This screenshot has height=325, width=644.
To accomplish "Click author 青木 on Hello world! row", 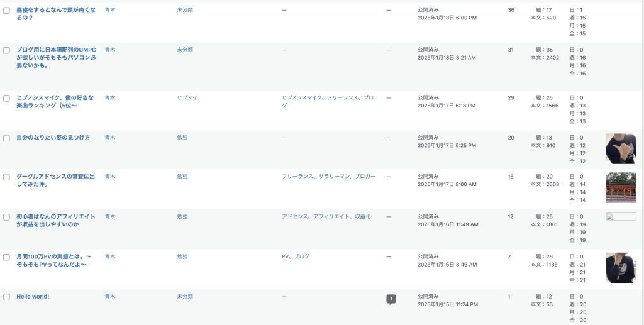I will [x=110, y=296].
